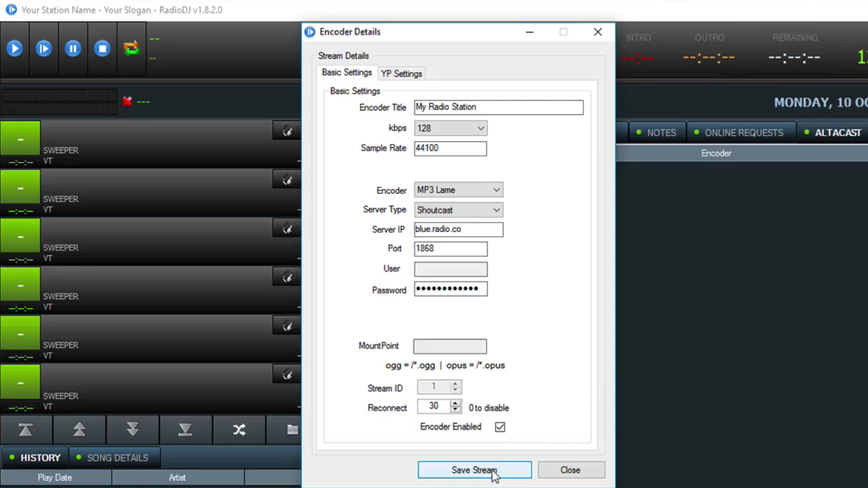Click the folder icon in the playlist toolbar
Screen dimensions: 868x488
[292, 430]
